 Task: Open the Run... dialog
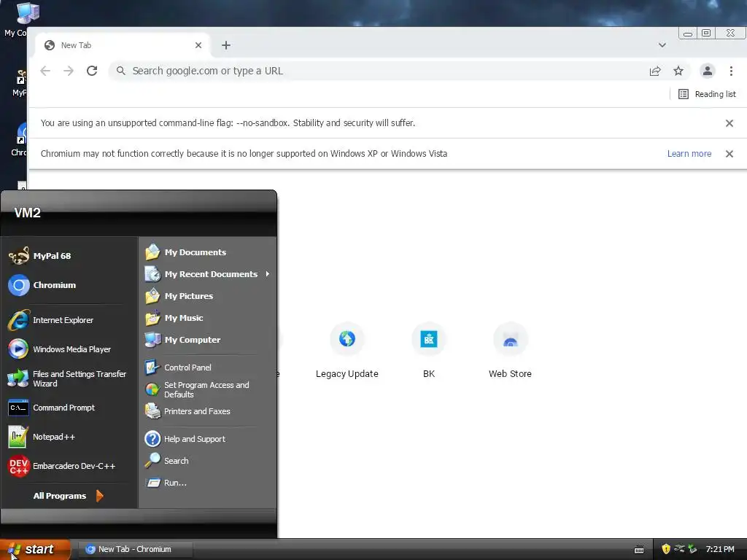tap(208, 483)
